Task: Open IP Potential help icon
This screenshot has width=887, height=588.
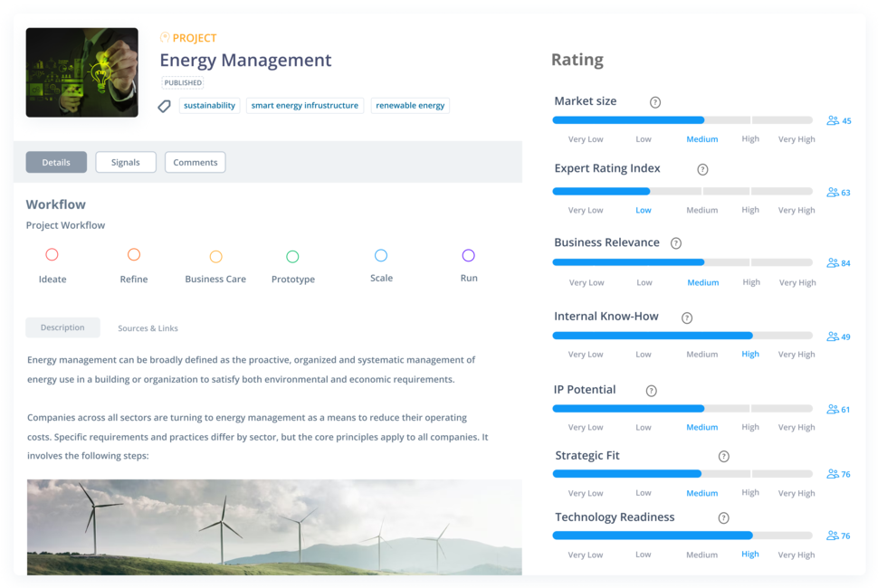Action: (651, 391)
